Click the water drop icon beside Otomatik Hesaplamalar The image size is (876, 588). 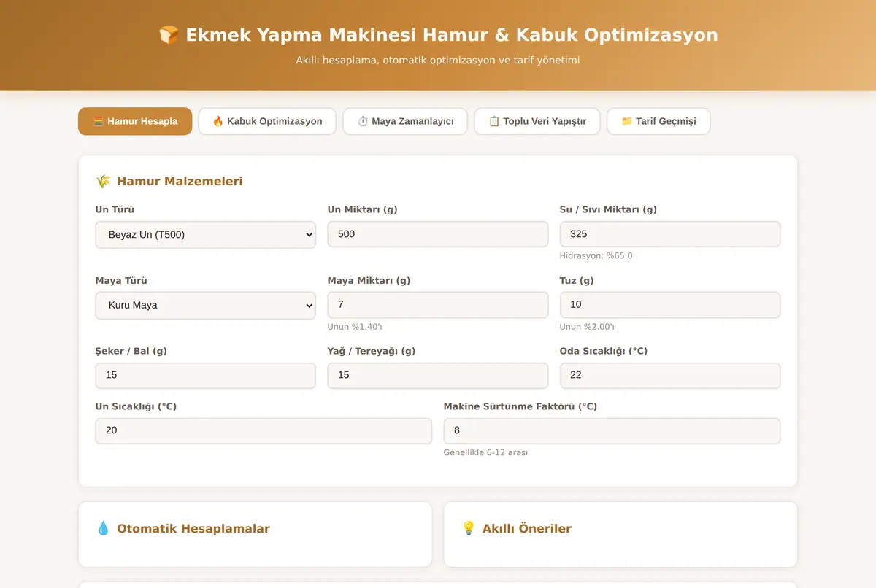point(103,529)
